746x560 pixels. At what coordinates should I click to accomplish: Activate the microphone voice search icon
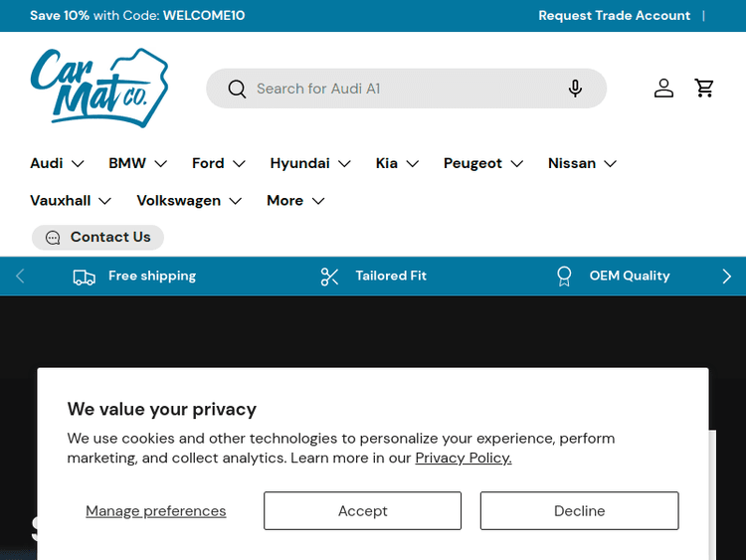pos(575,89)
